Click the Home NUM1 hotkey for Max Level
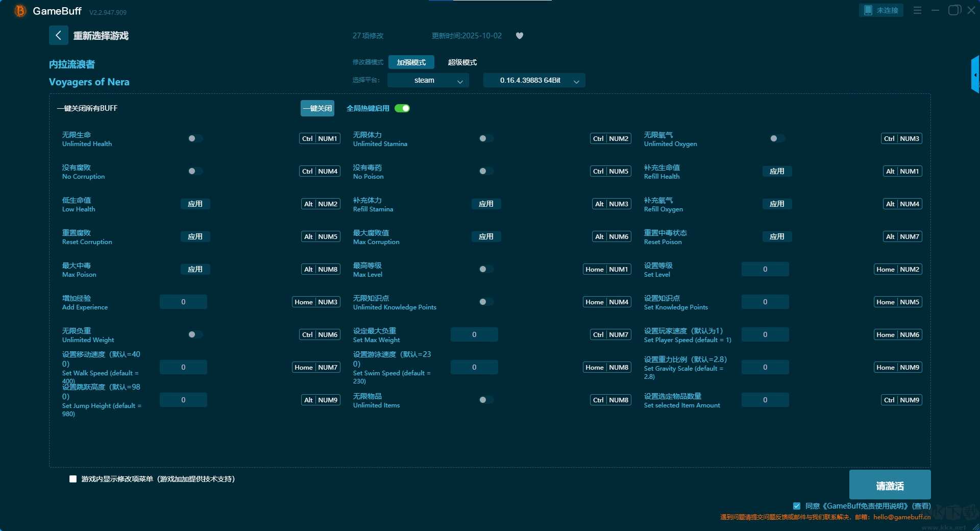980x531 pixels. click(x=607, y=269)
